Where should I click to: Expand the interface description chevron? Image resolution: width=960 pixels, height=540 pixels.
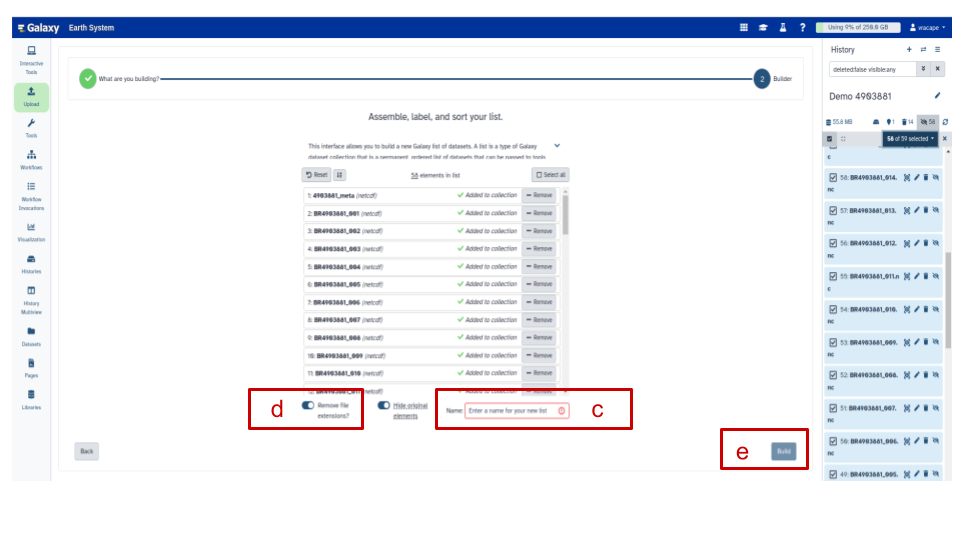pos(557,145)
